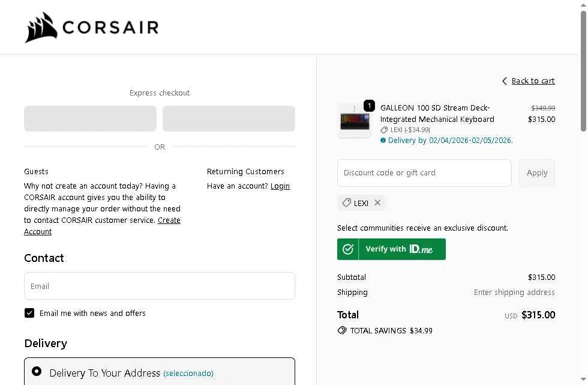The width and height of the screenshot is (588, 385).
Task: Remove the LEXI discount code
Action: (x=377, y=202)
